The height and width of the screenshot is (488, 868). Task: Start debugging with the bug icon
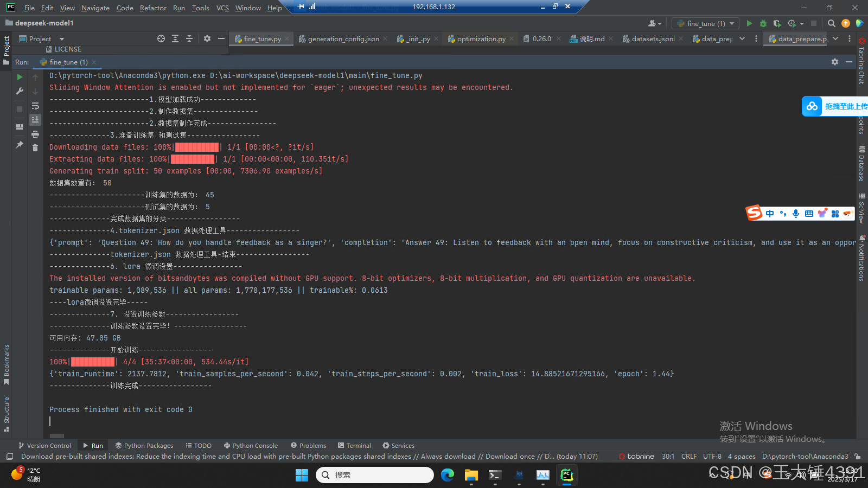tap(763, 23)
